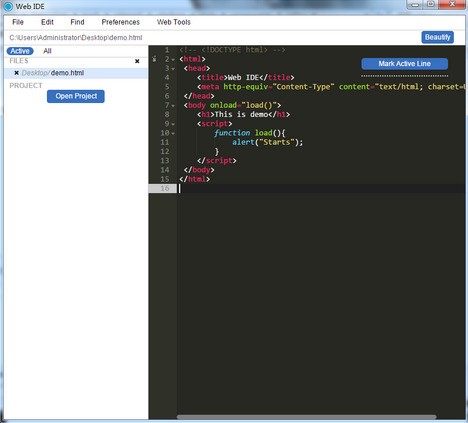
Task: Click line number 16 in the gutter
Action: [x=165, y=188]
